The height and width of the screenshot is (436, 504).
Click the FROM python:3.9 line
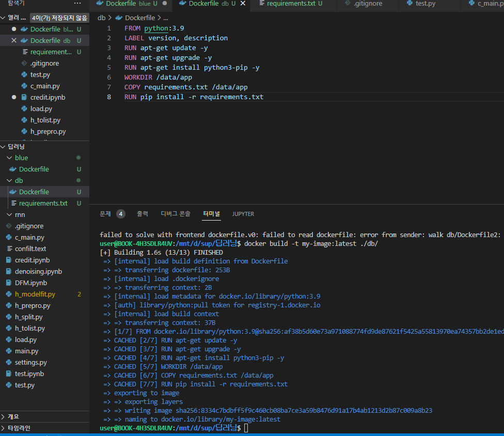[x=154, y=28]
